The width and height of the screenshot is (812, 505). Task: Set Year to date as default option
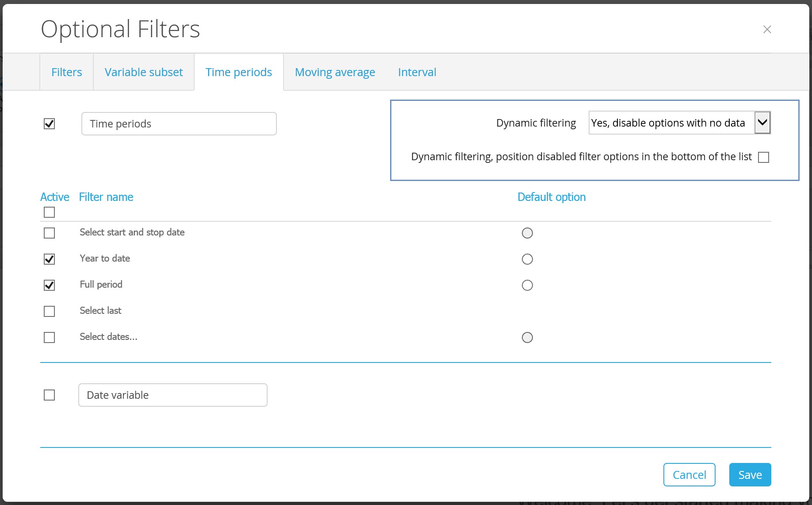[x=527, y=259]
